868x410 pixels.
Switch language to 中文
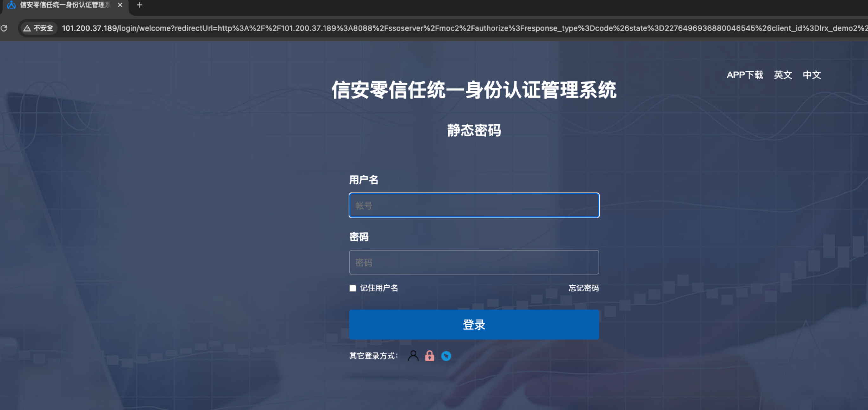(812, 75)
